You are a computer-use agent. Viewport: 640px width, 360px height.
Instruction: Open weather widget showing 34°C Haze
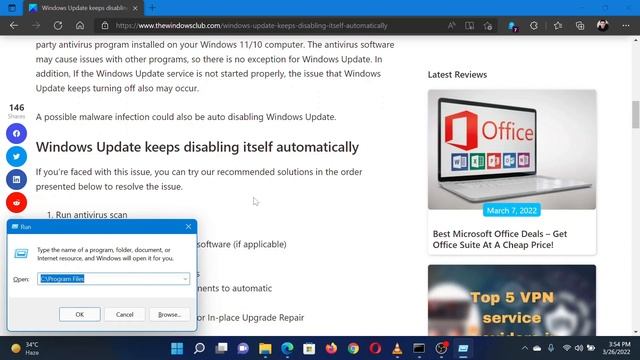pos(25,349)
